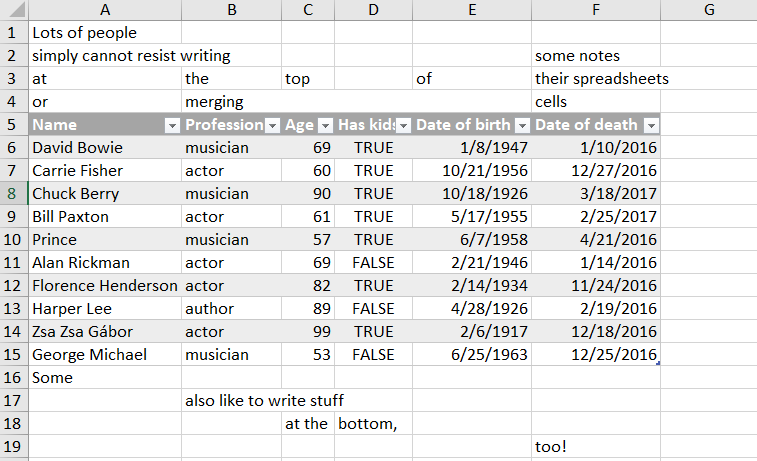This screenshot has width=757, height=461.
Task: Select column F header
Action: coord(595,10)
